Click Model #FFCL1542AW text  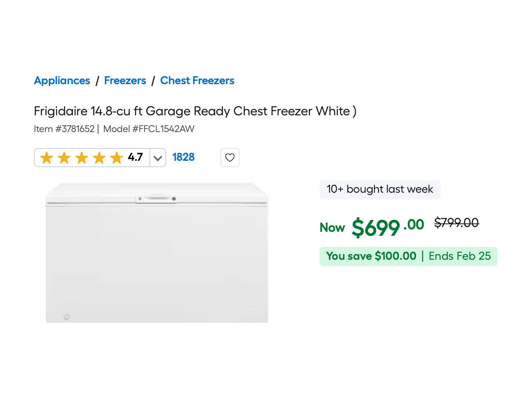tap(148, 129)
